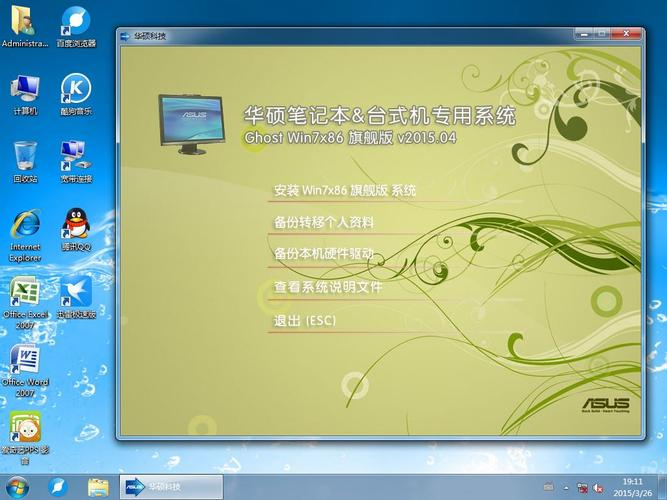Click 备份本机硬件驱动 option

click(323, 254)
